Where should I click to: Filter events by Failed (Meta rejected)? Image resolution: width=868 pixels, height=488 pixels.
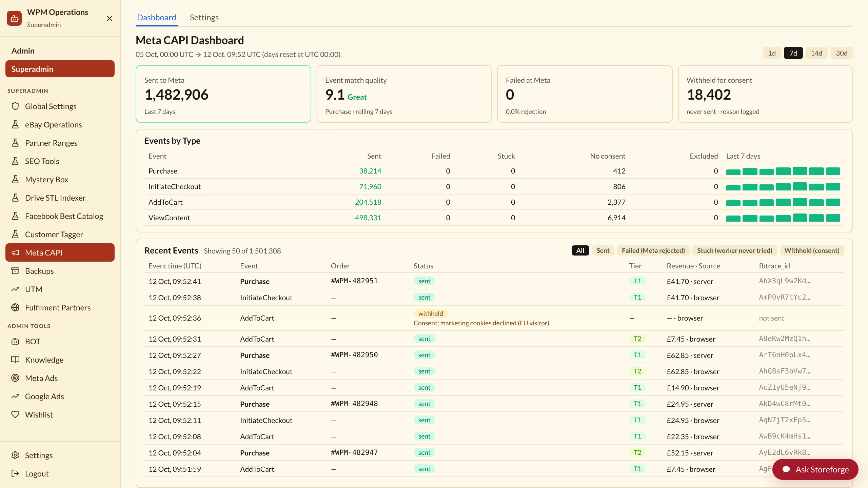click(x=653, y=250)
